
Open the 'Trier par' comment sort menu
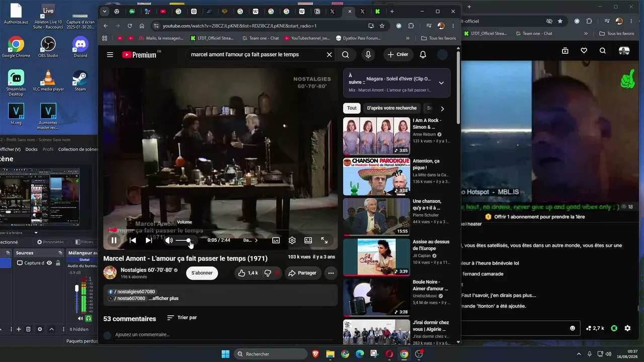(182, 318)
